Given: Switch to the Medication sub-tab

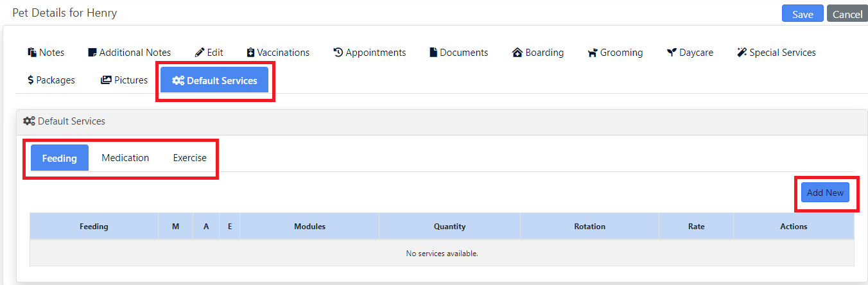Looking at the screenshot, I should click(x=125, y=158).
